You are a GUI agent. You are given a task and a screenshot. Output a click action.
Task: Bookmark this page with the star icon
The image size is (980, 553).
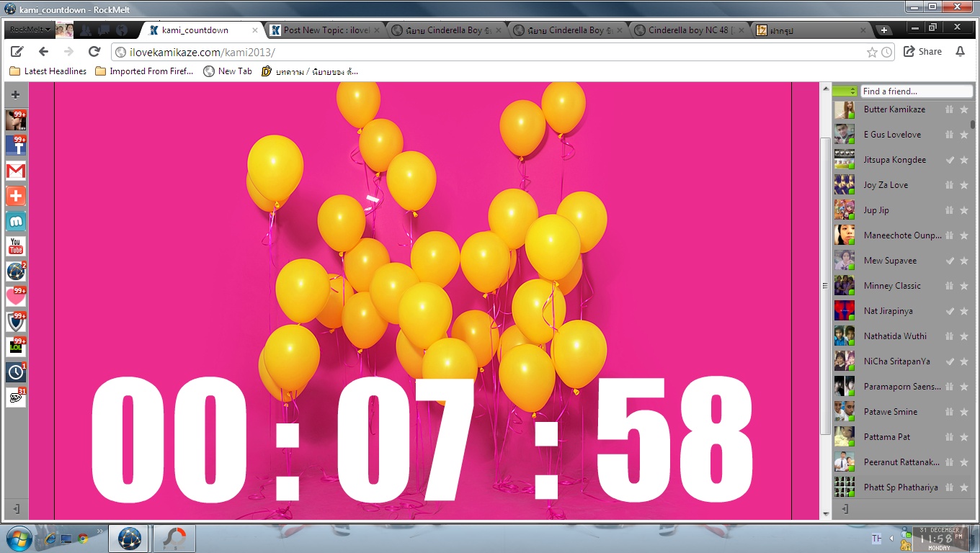click(x=872, y=52)
